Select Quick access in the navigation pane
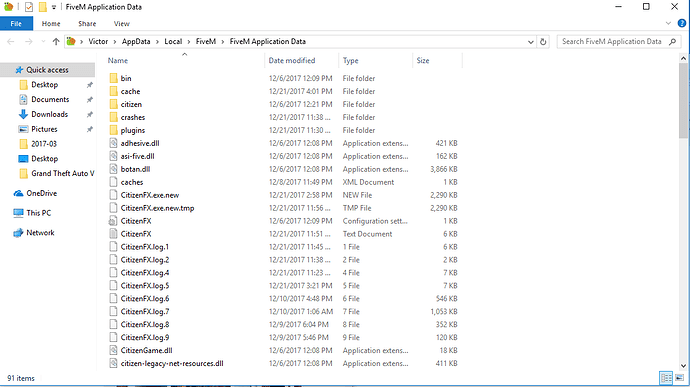 click(47, 70)
